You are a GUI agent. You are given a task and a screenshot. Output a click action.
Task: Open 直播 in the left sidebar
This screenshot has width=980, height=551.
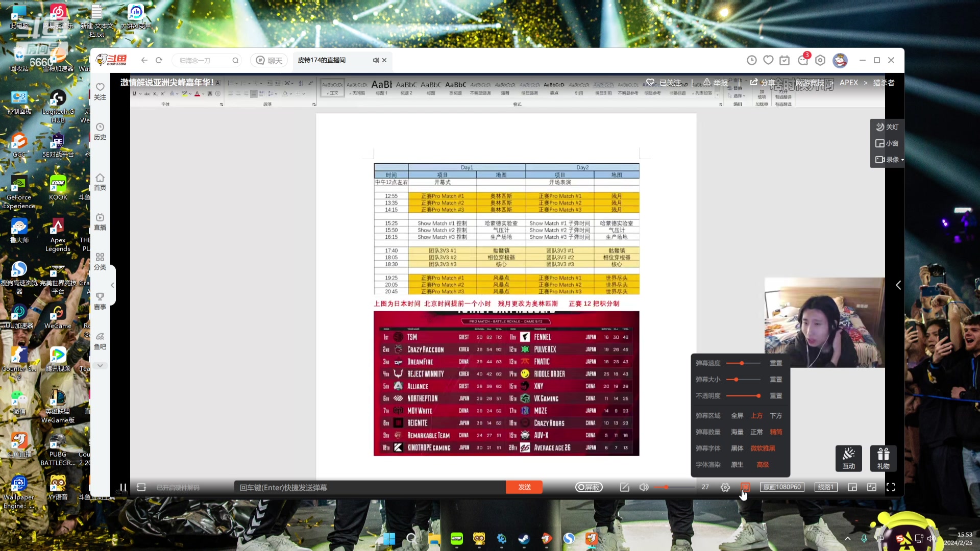click(100, 222)
